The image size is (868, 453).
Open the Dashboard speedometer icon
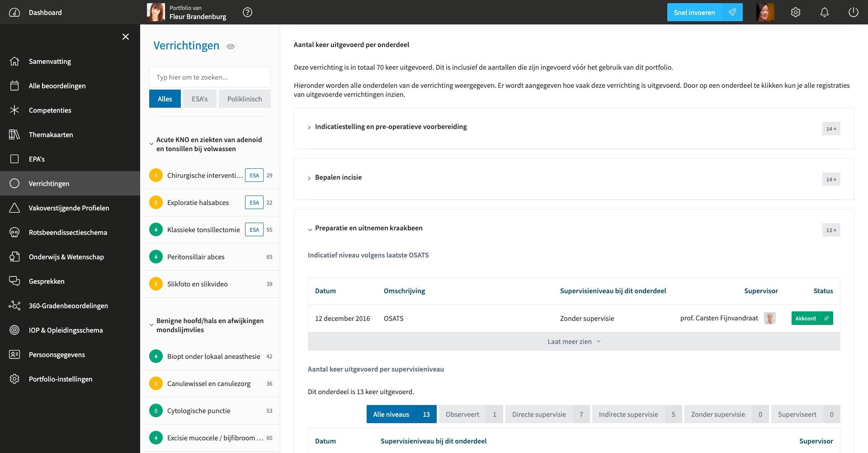tap(14, 12)
